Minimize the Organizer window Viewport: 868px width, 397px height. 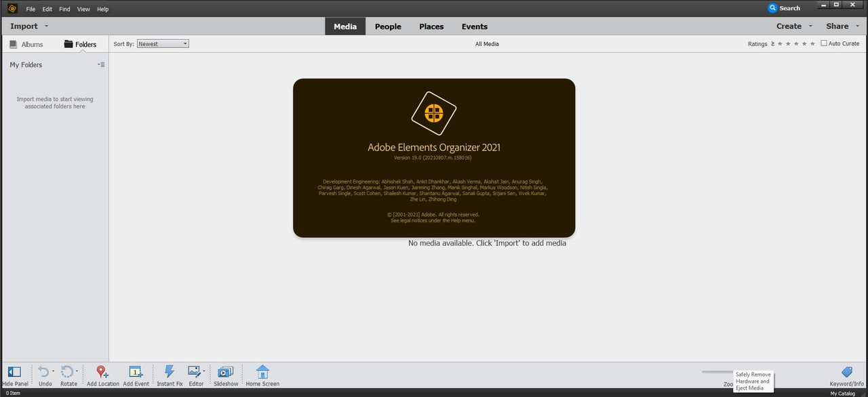coord(823,4)
